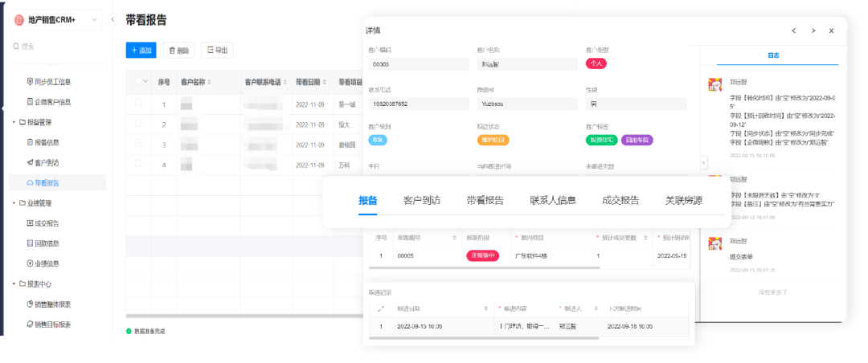Collapse the 业绩管理 folder group
The width and height of the screenshot is (868, 363).
click(14, 203)
